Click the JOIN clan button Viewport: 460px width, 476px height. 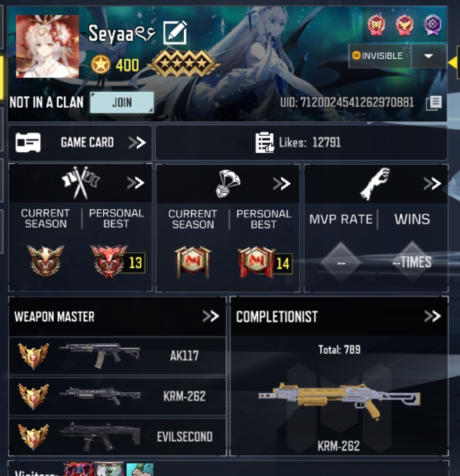pos(122,103)
